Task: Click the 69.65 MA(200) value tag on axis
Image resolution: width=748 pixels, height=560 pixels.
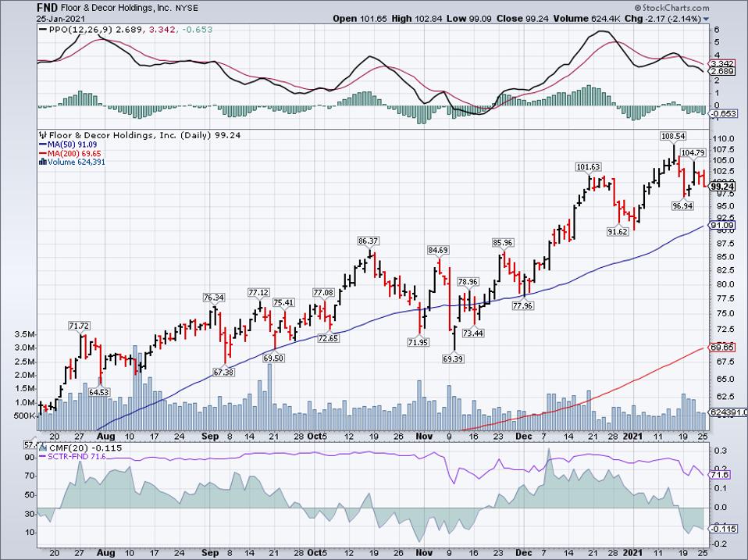Action: pyautogui.click(x=721, y=346)
